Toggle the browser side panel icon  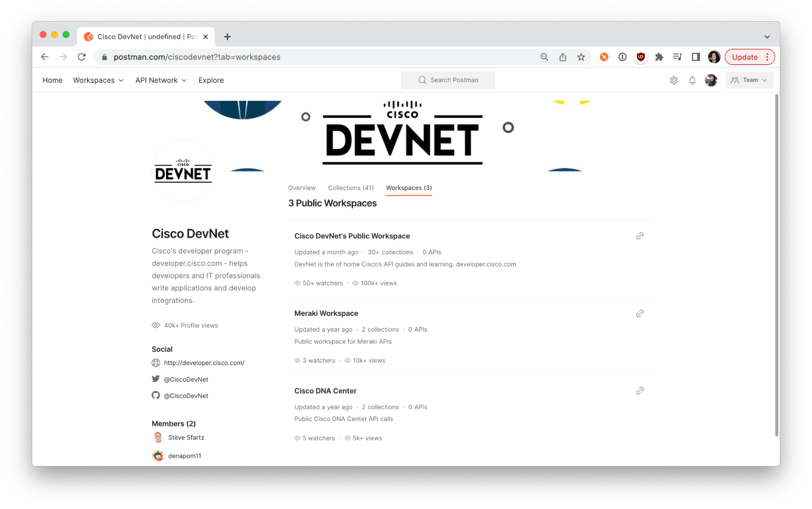pyautogui.click(x=696, y=57)
